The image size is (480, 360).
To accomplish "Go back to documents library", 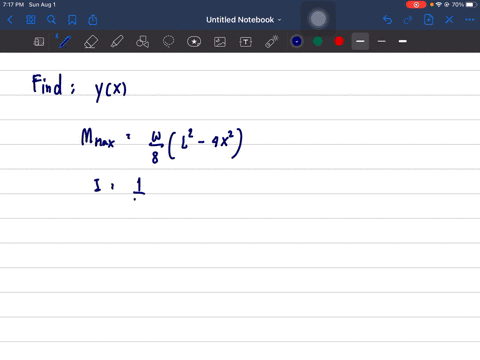I will 10,20.
